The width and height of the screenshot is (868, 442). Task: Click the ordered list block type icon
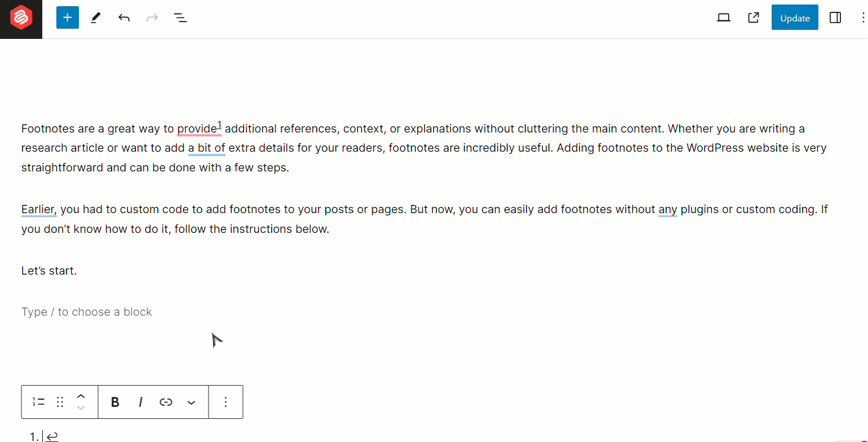(x=38, y=402)
